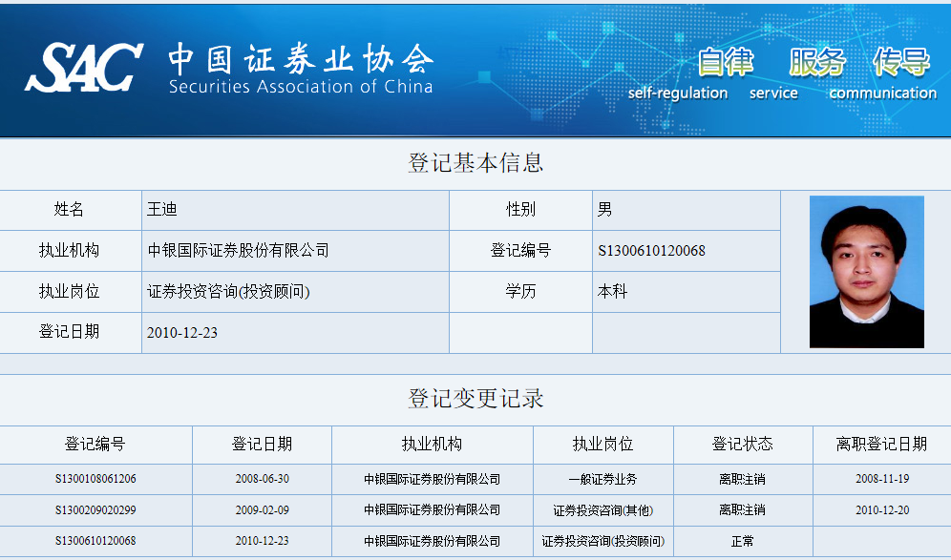Click the name value 王迪
Screen dimensions: 951x560
coord(162,210)
